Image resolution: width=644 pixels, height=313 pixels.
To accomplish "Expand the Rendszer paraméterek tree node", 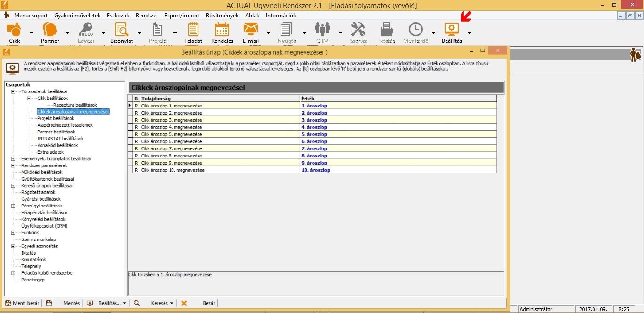I will 13,165.
